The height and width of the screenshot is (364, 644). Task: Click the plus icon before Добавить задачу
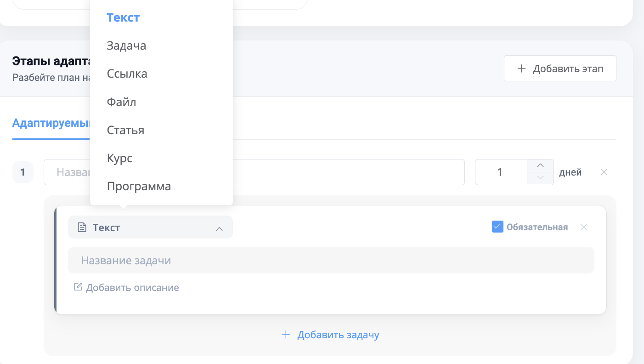point(286,335)
